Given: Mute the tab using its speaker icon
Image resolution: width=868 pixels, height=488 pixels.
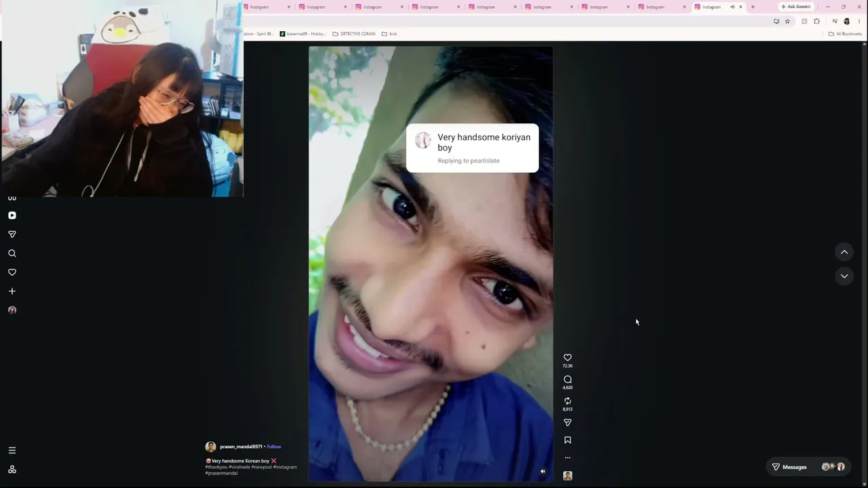Looking at the screenshot, I should tap(732, 7).
